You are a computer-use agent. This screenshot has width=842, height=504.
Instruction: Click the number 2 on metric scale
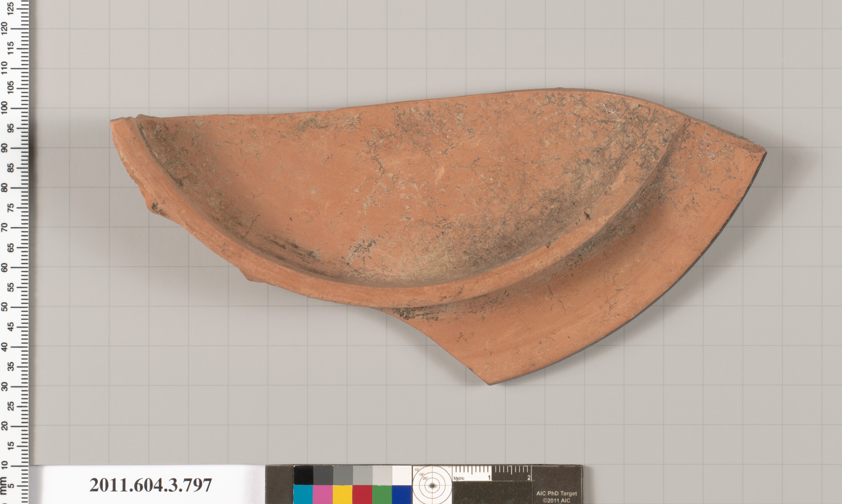tap(529, 478)
